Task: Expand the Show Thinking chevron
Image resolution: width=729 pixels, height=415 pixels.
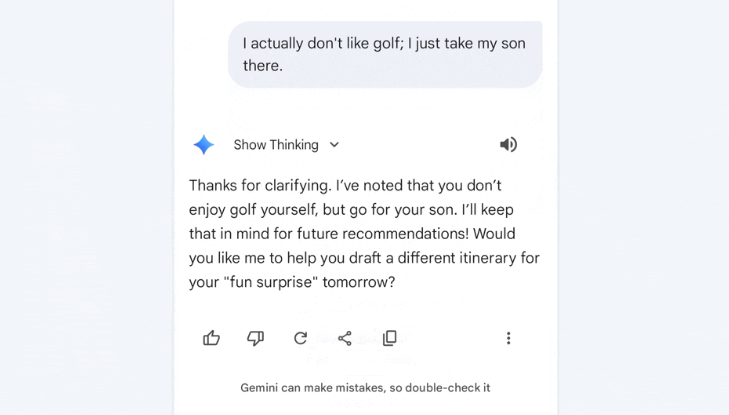Action: (334, 145)
